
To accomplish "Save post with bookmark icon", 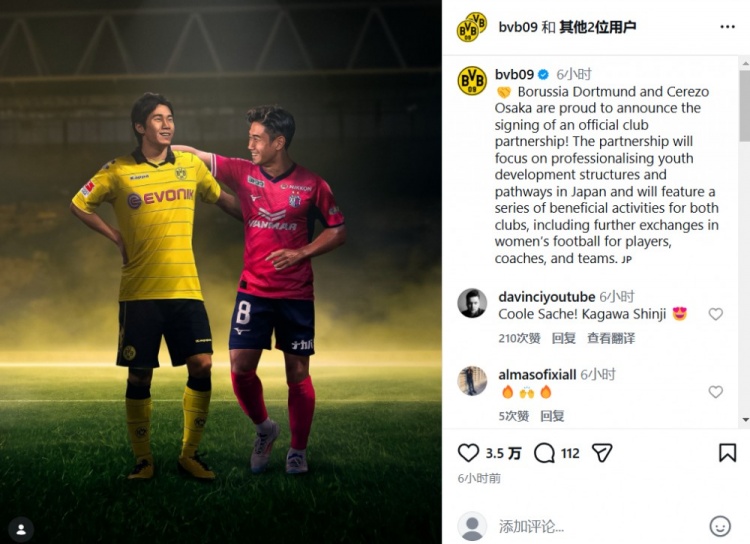I will tap(727, 453).
